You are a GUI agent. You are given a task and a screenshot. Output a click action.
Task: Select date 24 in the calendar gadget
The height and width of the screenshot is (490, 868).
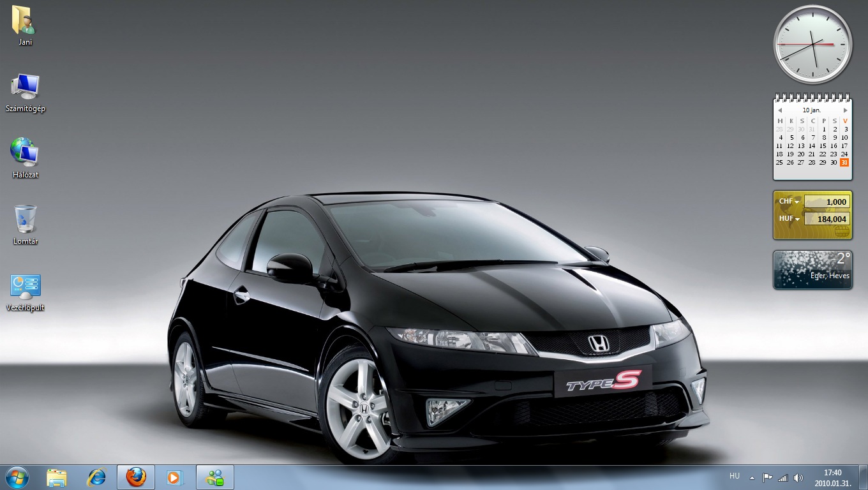(x=844, y=154)
